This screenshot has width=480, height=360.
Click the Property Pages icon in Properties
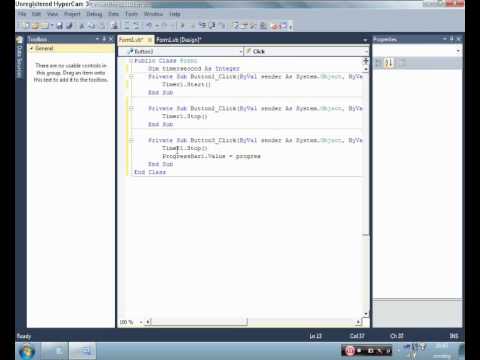click(402, 62)
